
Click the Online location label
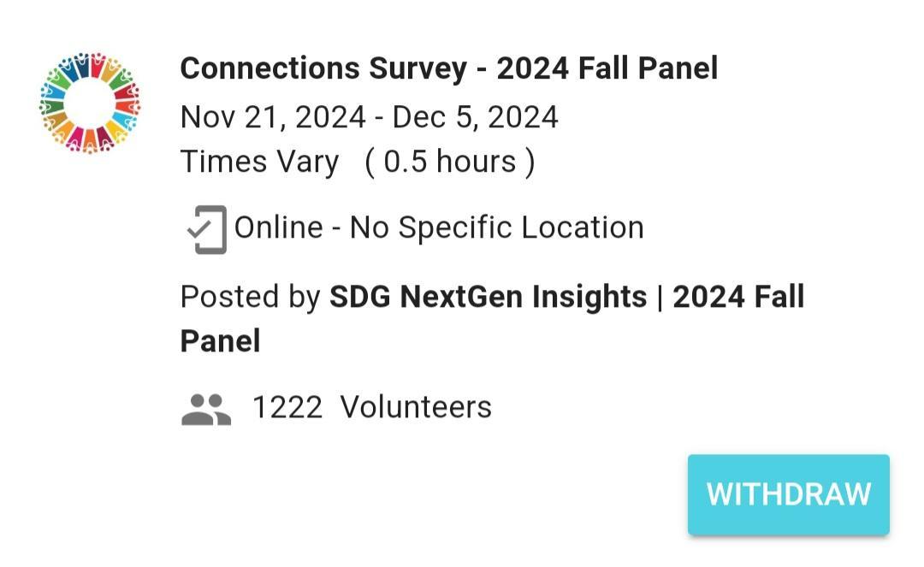point(278,227)
